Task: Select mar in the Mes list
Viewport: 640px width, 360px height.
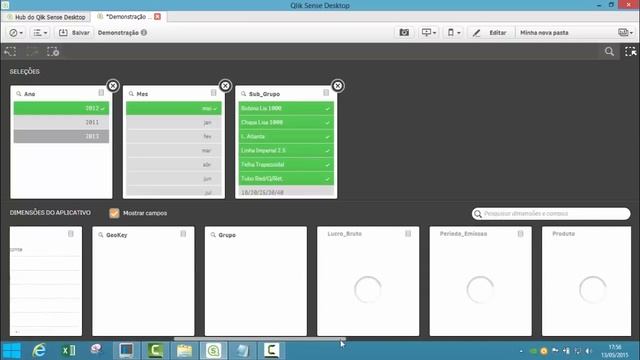Action: point(174,150)
